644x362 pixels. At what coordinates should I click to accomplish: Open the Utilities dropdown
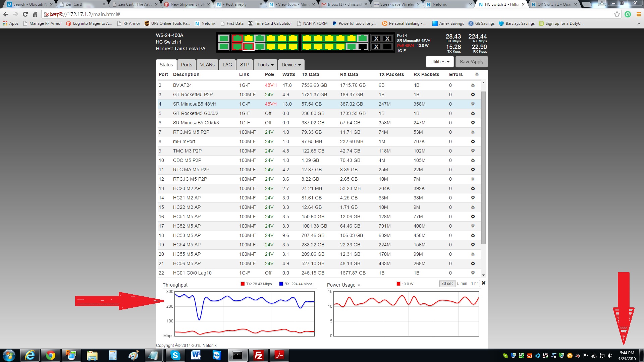(x=440, y=62)
